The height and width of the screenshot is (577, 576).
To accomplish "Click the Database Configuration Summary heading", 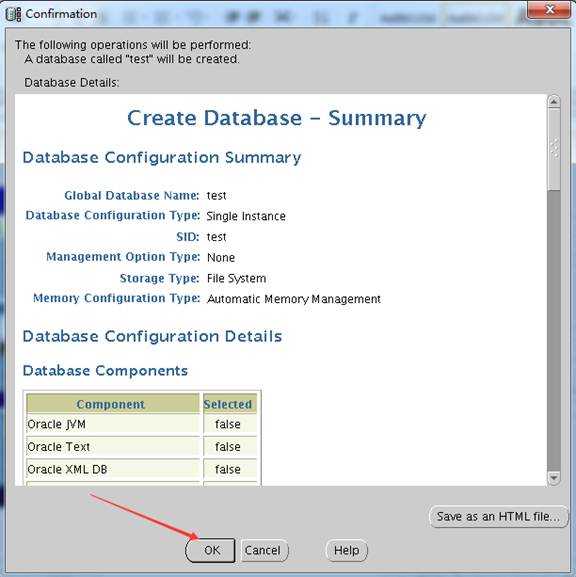I will [162, 157].
